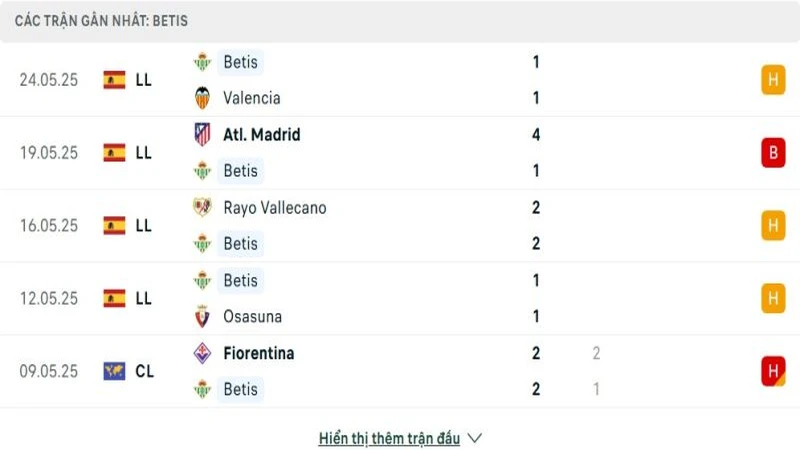
Task: Open the 'Hiển thị thêm trận đấu' link
Action: point(389,438)
